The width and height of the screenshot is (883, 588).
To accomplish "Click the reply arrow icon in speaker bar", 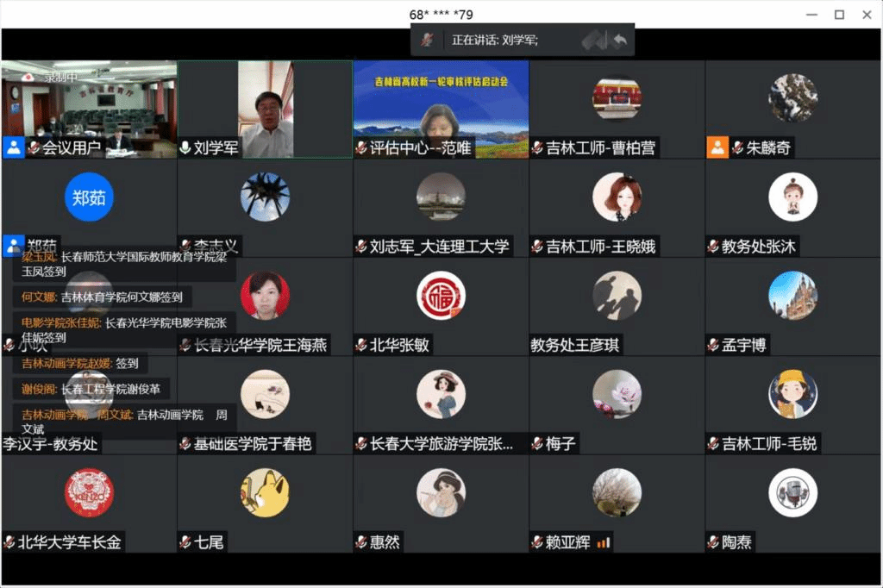I will [618, 40].
